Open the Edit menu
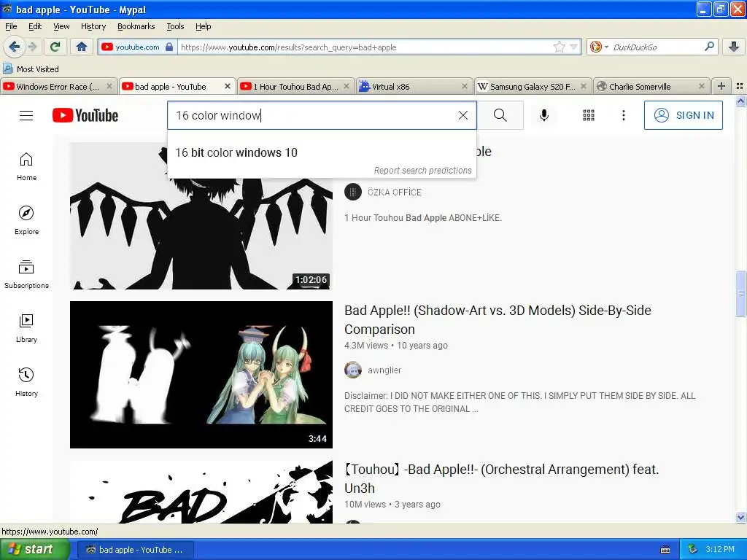The width and height of the screenshot is (747, 560). click(35, 26)
